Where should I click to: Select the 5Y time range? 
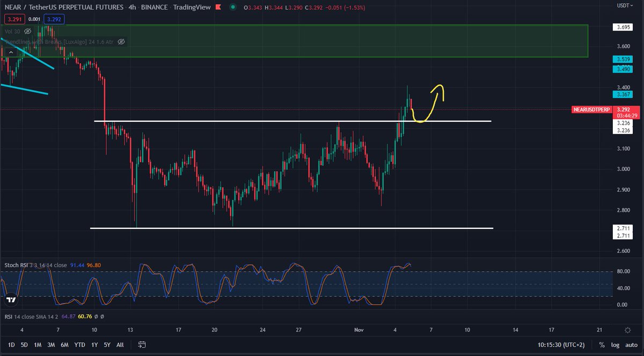click(107, 345)
